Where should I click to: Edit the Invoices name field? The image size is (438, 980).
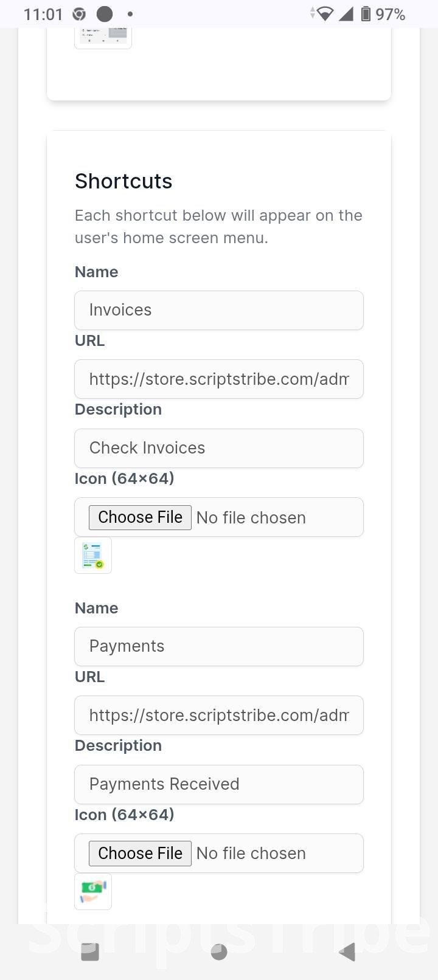point(219,310)
